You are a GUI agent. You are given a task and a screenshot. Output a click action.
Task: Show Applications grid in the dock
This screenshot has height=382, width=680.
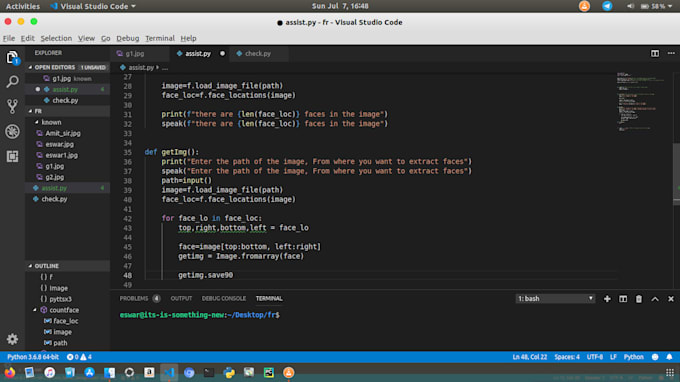670,372
